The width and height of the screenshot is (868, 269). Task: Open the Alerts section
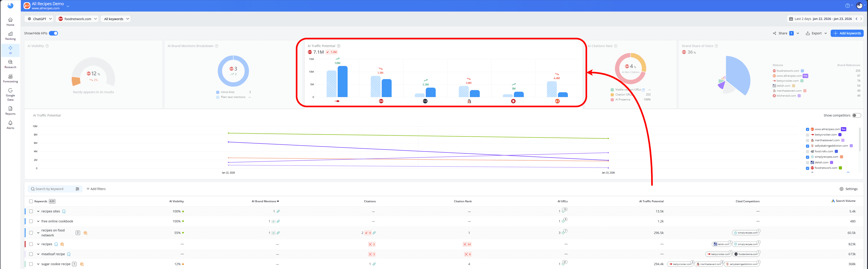point(10,125)
